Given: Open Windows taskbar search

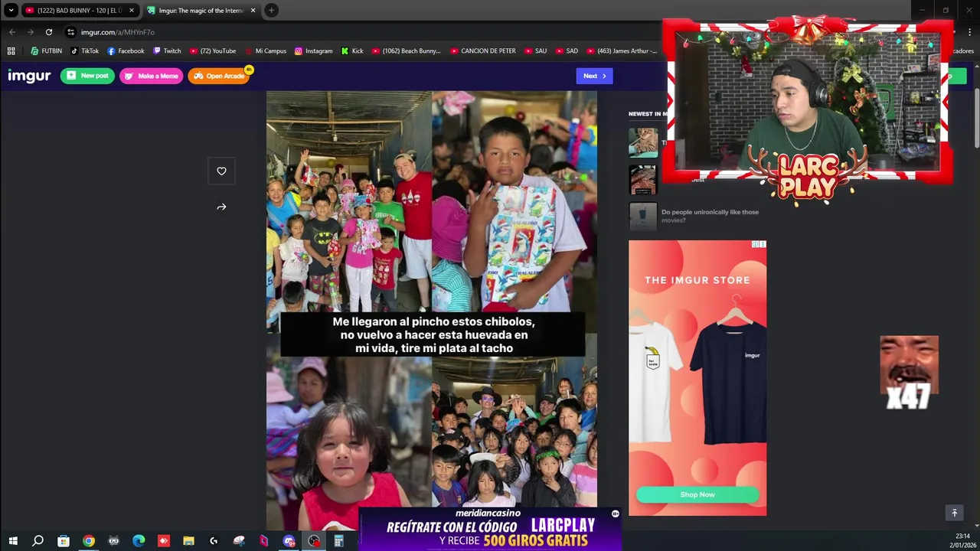Looking at the screenshot, I should (38, 541).
